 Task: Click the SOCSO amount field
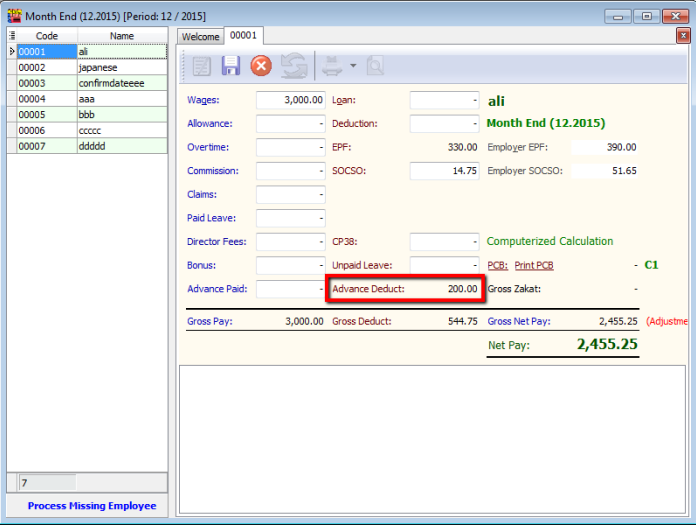click(445, 171)
